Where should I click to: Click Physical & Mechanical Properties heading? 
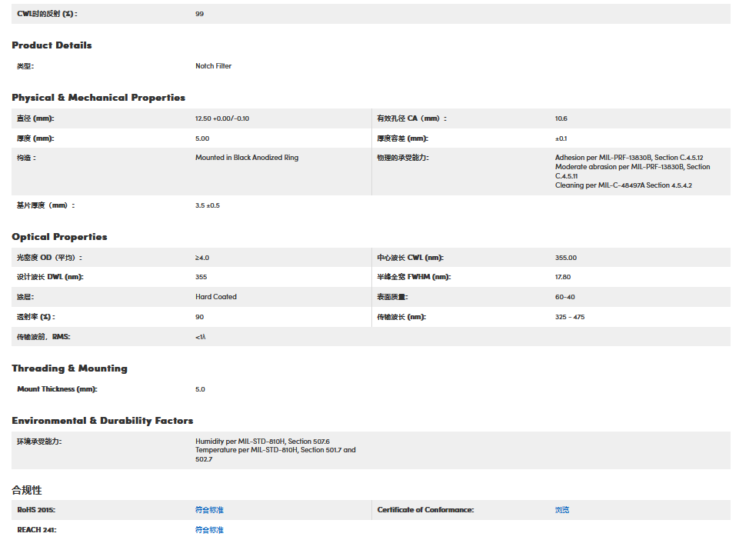click(x=98, y=98)
